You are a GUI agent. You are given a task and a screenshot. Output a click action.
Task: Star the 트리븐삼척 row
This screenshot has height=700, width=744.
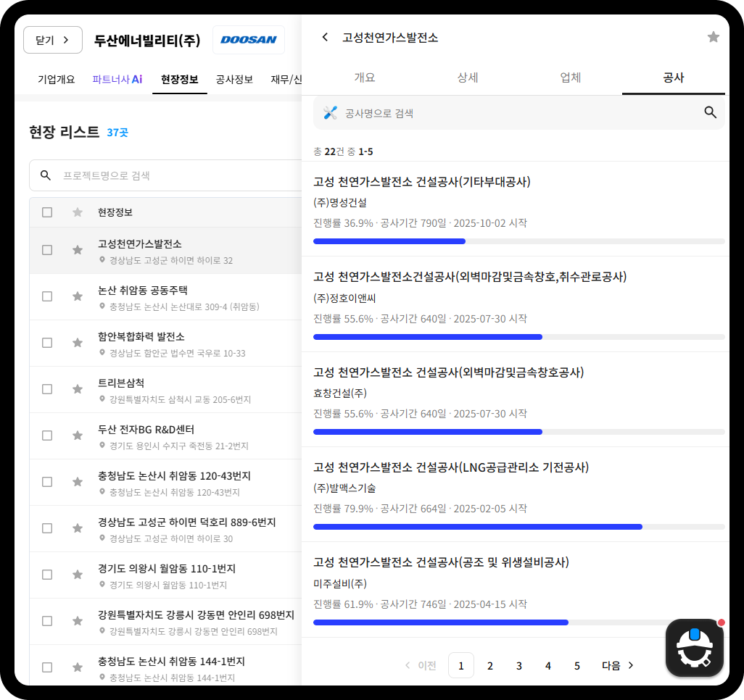click(78, 389)
